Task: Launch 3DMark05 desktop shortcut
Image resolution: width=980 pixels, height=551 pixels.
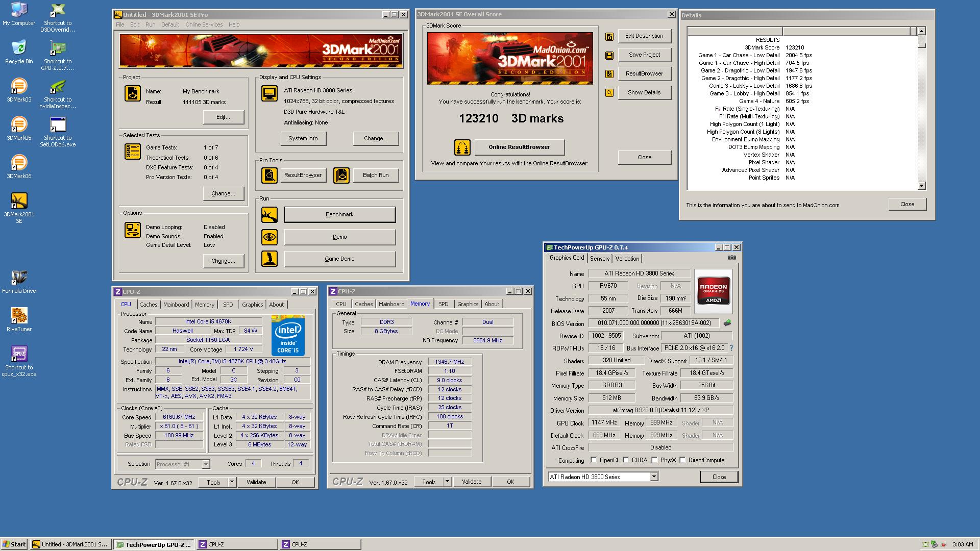Action: click(19, 129)
